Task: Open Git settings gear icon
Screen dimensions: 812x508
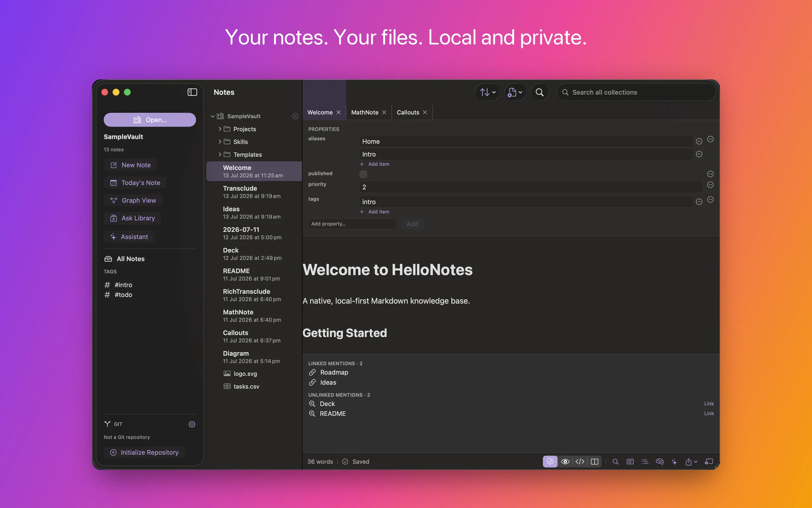Action: point(192,424)
